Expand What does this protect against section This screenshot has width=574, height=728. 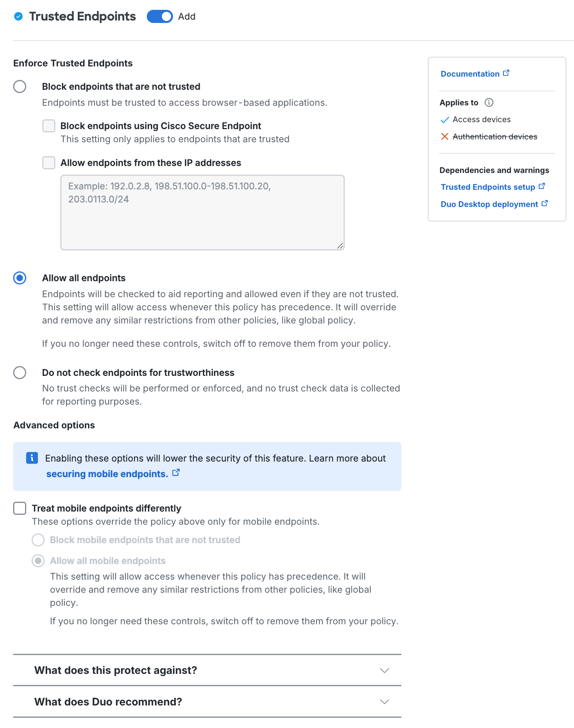[384, 670]
